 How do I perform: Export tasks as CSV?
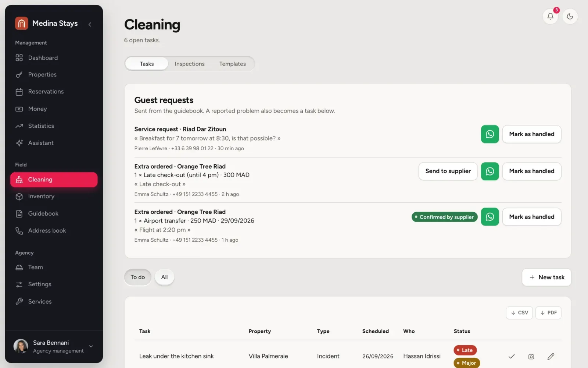pos(519,313)
